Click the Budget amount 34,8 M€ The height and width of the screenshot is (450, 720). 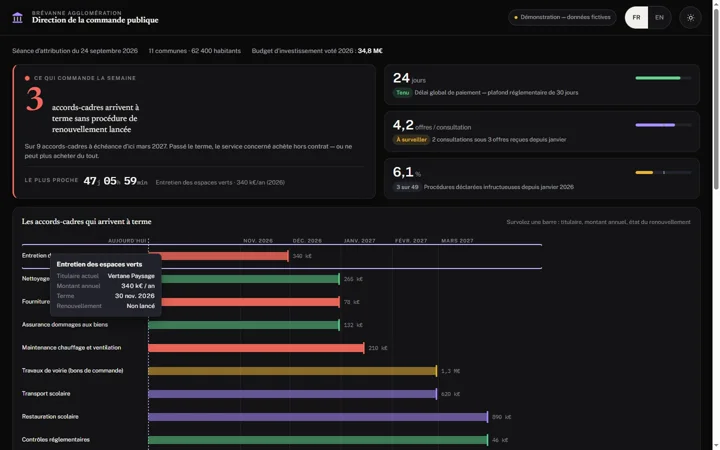370,51
